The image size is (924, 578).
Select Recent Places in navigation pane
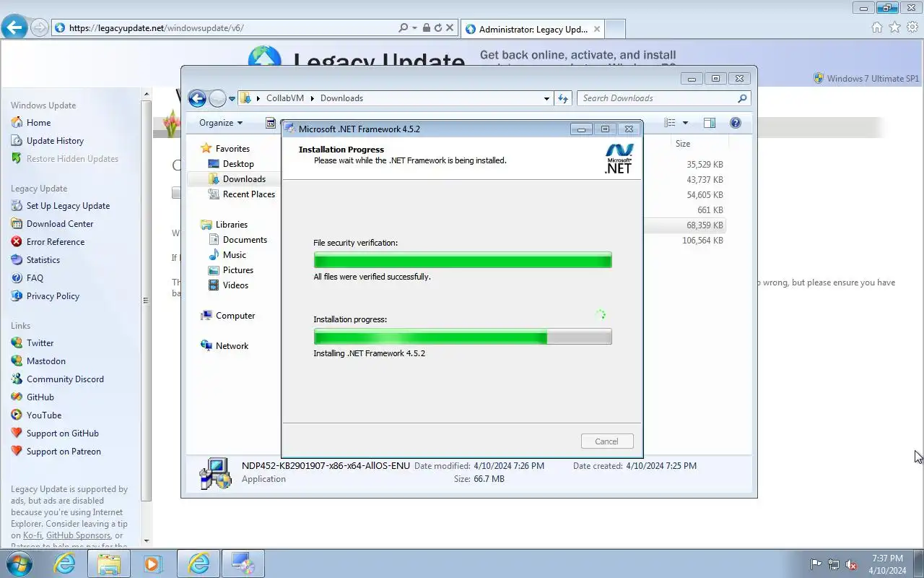point(249,194)
